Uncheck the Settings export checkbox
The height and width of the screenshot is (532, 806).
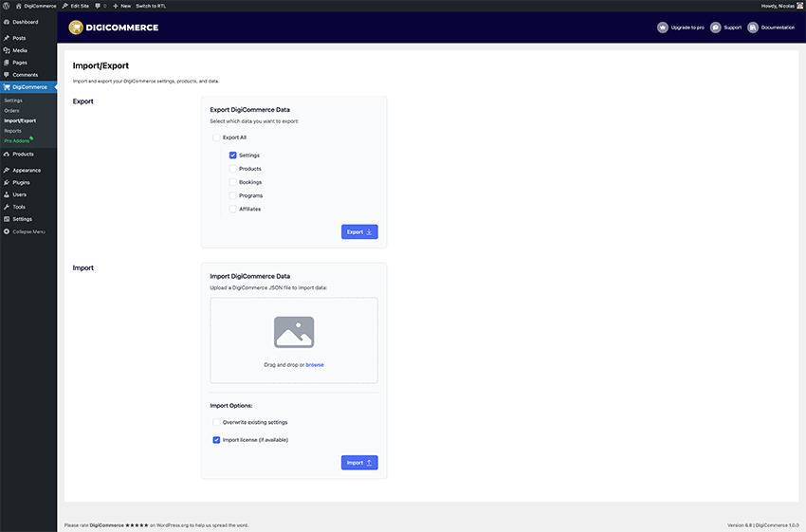[233, 156]
